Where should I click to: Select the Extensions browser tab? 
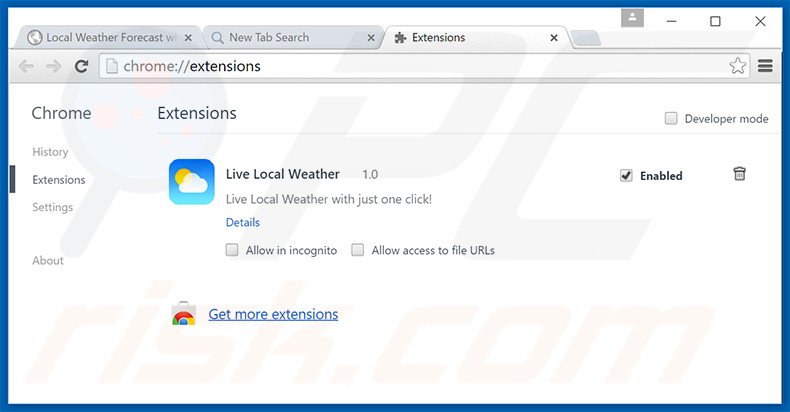tap(476, 38)
